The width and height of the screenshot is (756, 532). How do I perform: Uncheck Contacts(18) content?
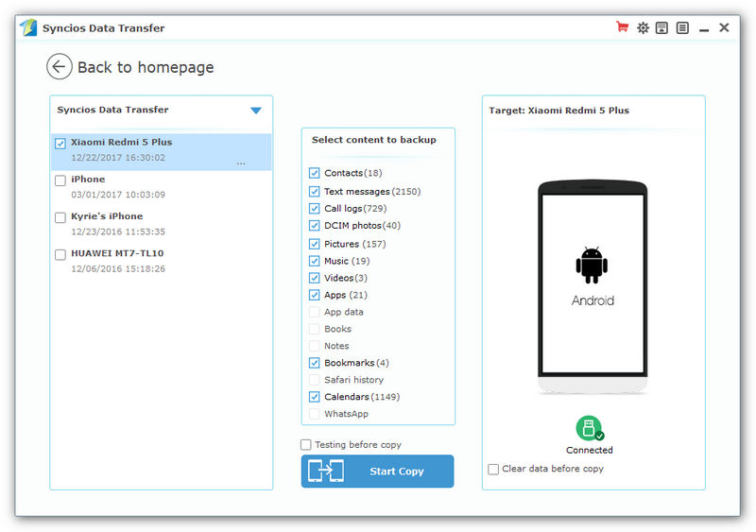pyautogui.click(x=315, y=173)
